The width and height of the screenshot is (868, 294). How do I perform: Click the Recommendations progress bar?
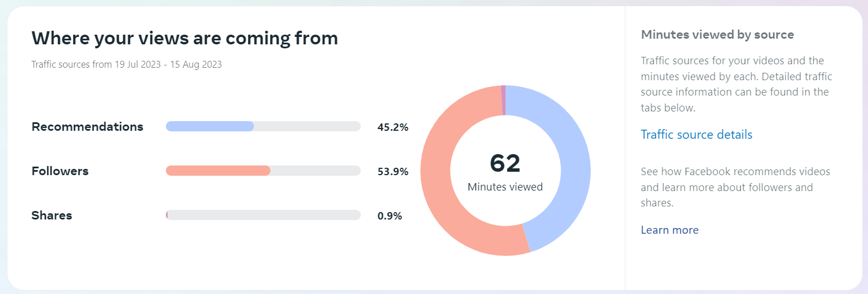tap(263, 126)
